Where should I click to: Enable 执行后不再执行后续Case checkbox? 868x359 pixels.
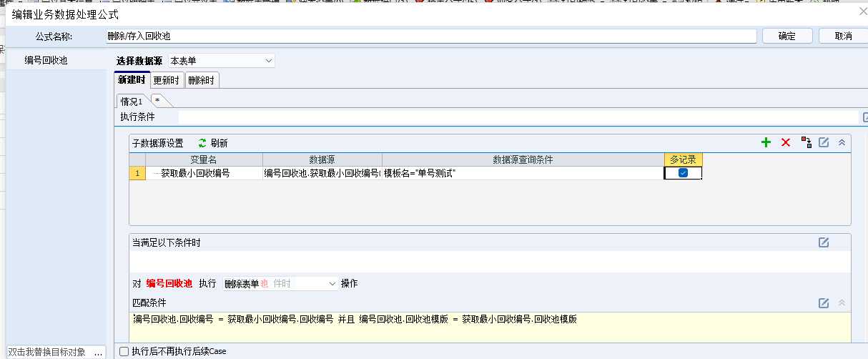click(x=124, y=351)
